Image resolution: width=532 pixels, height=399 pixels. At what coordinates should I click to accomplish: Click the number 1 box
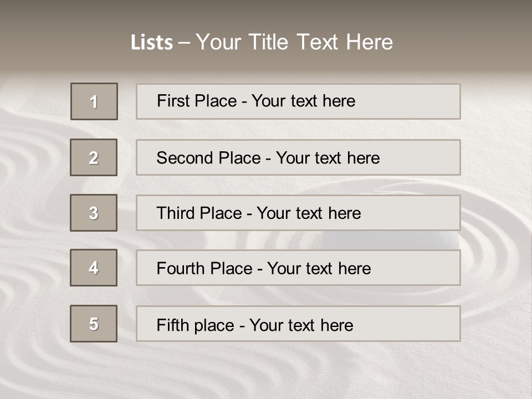[94, 101]
